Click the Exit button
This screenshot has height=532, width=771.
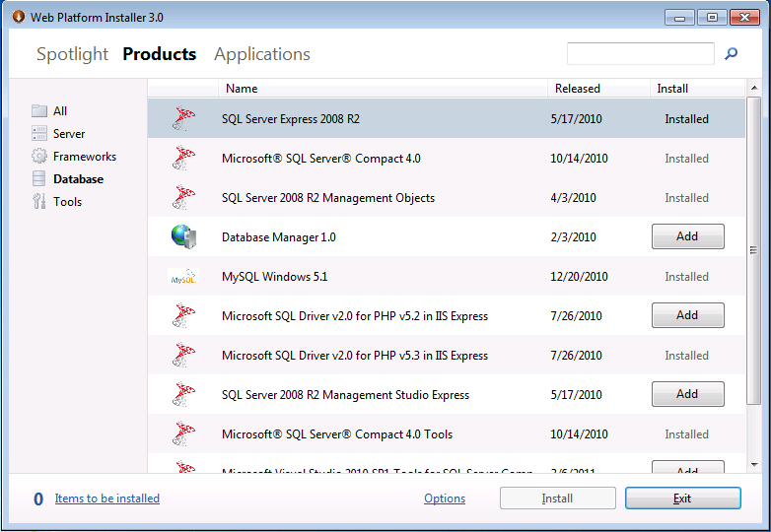tap(682, 499)
